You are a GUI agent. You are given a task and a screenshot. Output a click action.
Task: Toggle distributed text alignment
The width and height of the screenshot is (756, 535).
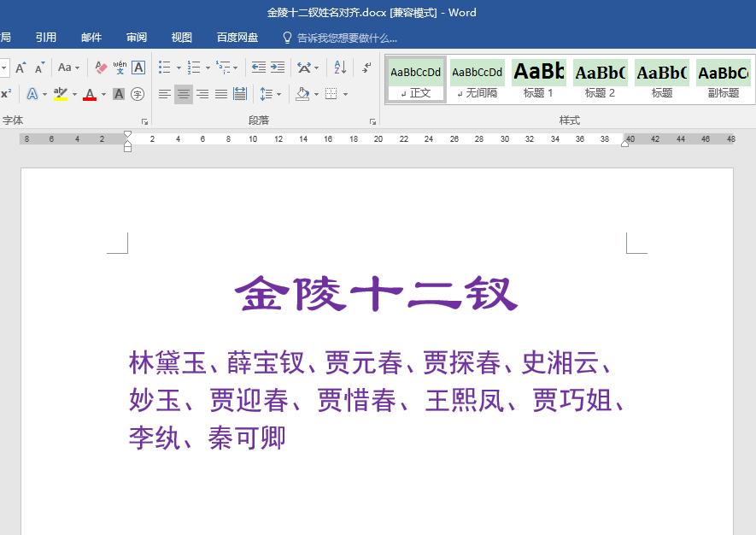(x=240, y=94)
